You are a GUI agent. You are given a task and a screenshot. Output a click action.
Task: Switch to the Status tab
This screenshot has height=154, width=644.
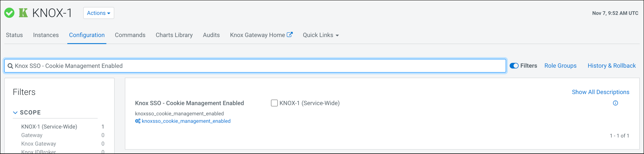pyautogui.click(x=14, y=35)
